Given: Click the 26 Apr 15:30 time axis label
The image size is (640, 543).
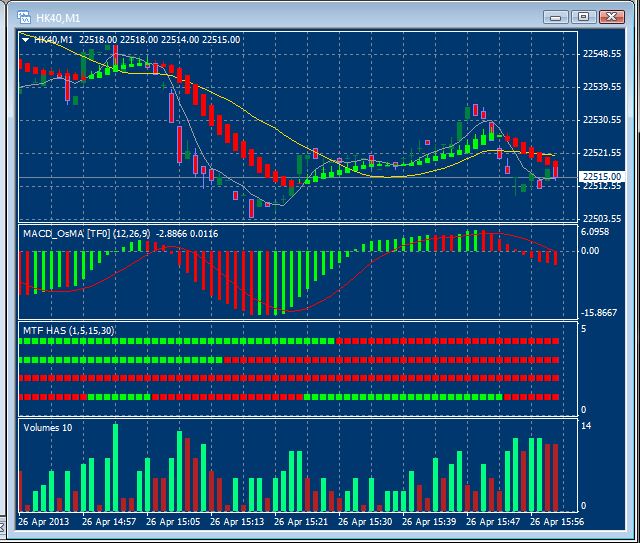Looking at the screenshot, I should [x=365, y=522].
